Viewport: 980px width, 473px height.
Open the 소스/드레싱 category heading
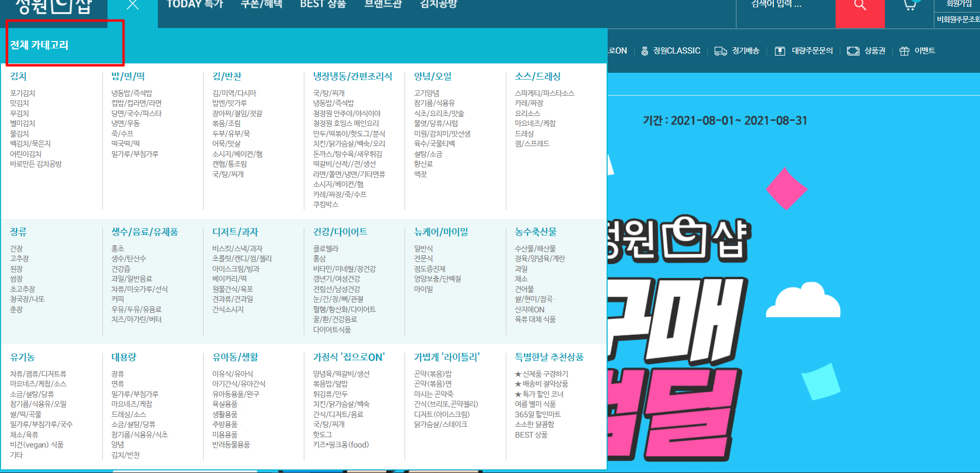tap(538, 76)
